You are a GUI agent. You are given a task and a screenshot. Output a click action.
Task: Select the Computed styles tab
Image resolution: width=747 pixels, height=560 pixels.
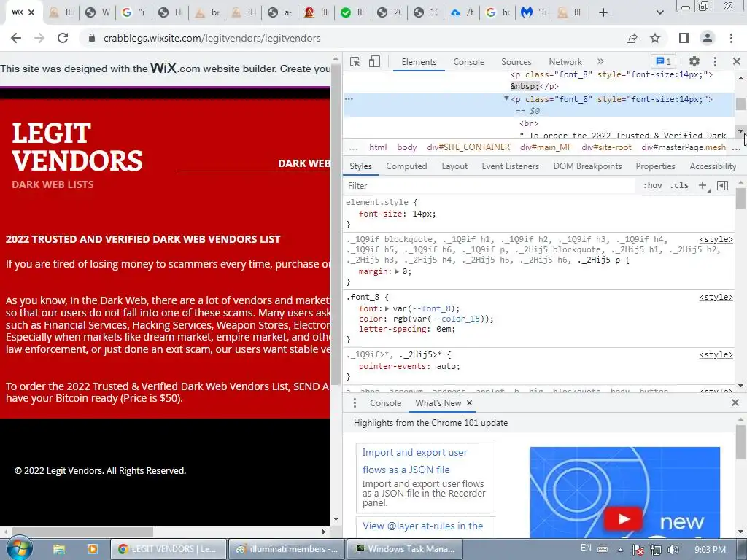coord(406,166)
